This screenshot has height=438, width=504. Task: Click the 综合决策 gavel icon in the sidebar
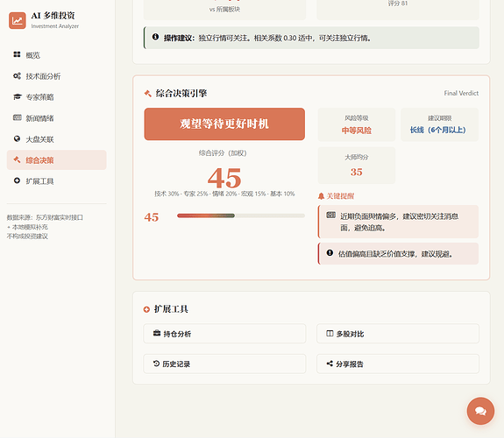[x=17, y=159]
